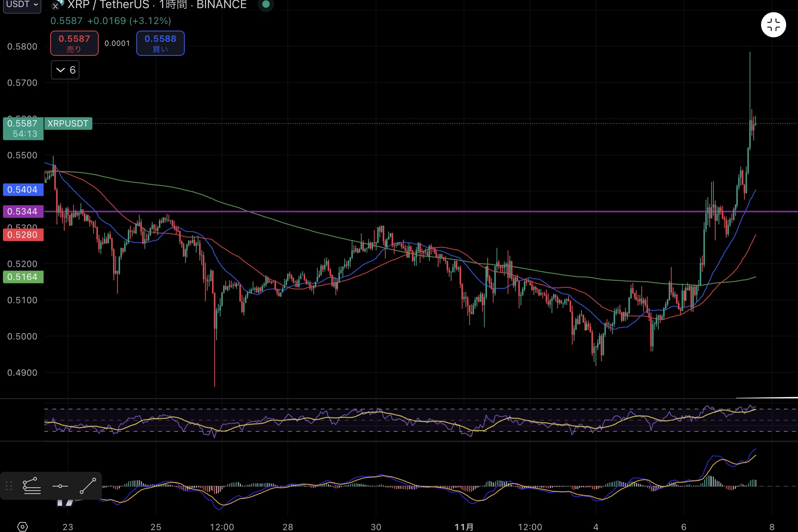The height and width of the screenshot is (532, 798).
Task: Click the green 0.5164 price axis label
Action: point(23,277)
